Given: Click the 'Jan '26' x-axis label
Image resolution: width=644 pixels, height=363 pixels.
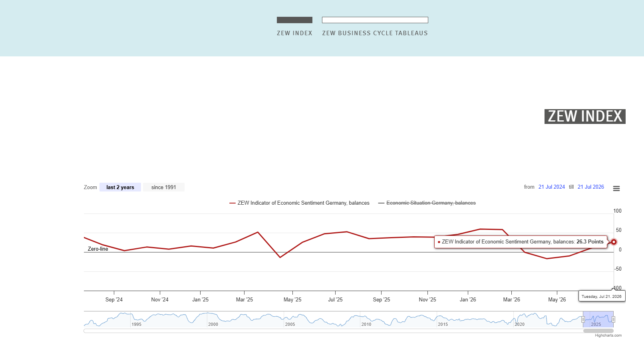Looking at the screenshot, I should pos(468,299).
